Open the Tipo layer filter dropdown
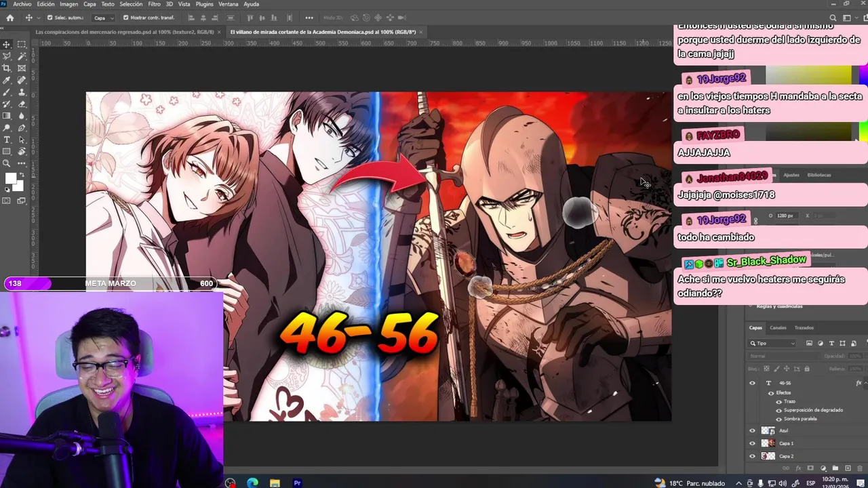 point(772,344)
